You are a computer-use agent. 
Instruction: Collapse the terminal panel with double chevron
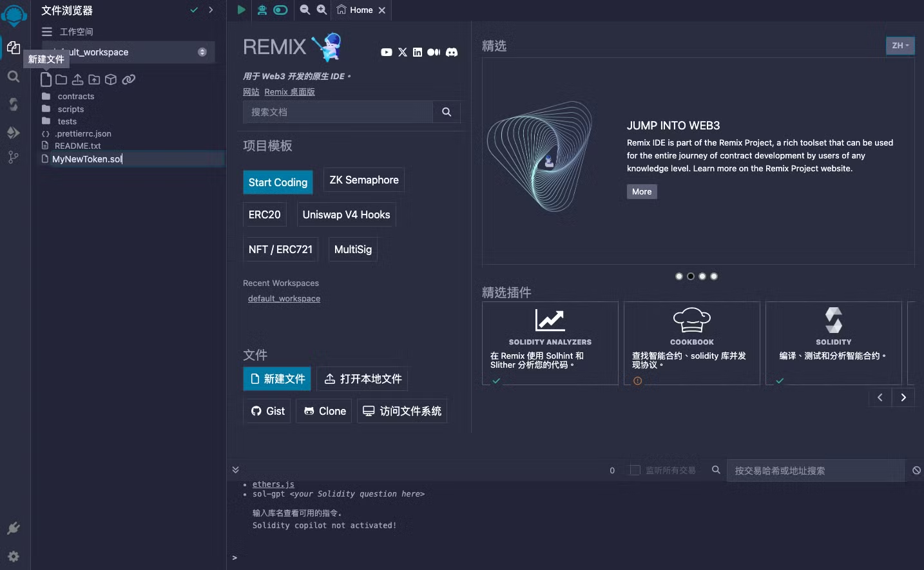[x=236, y=470]
